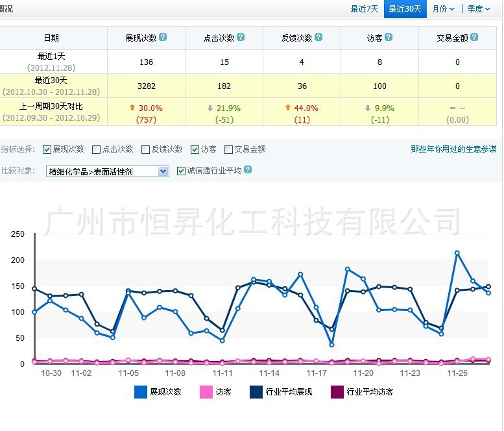Open help icon beside 访客 header
The image size is (504, 431).
click(389, 37)
